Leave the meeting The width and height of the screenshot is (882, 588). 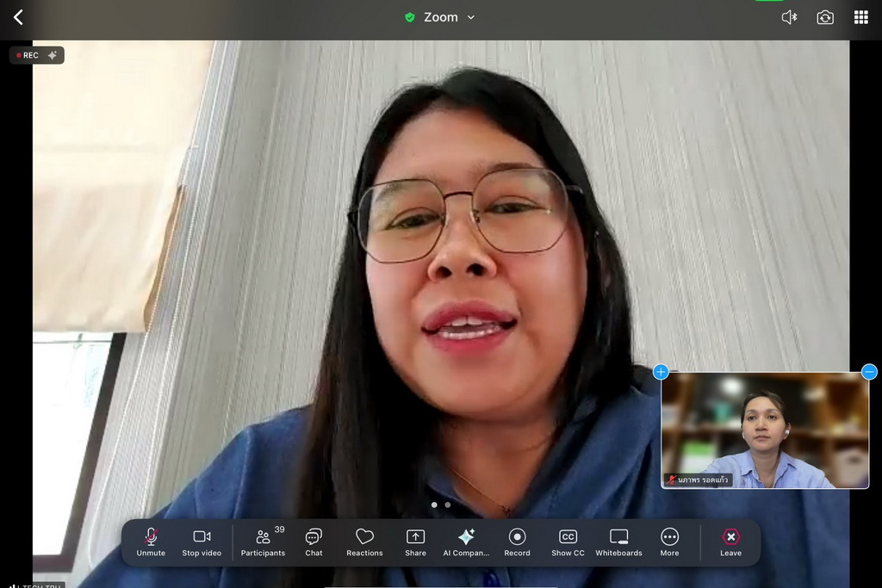[x=730, y=542]
